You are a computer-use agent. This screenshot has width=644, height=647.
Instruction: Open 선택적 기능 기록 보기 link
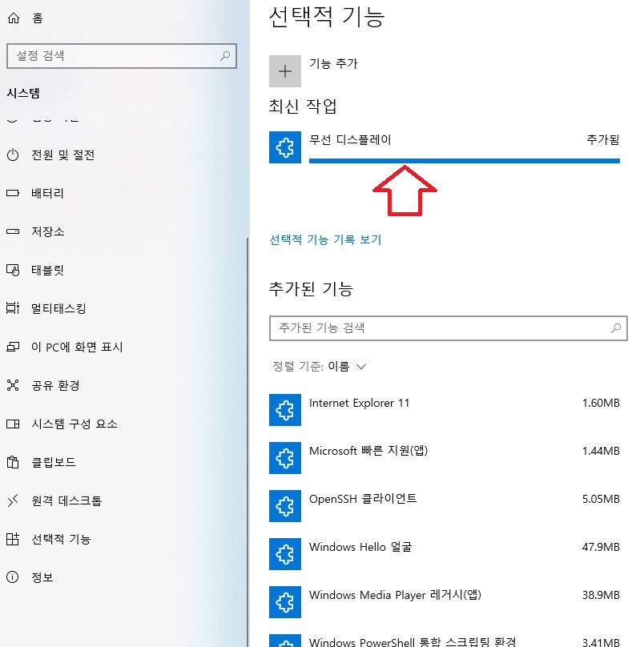click(x=324, y=240)
